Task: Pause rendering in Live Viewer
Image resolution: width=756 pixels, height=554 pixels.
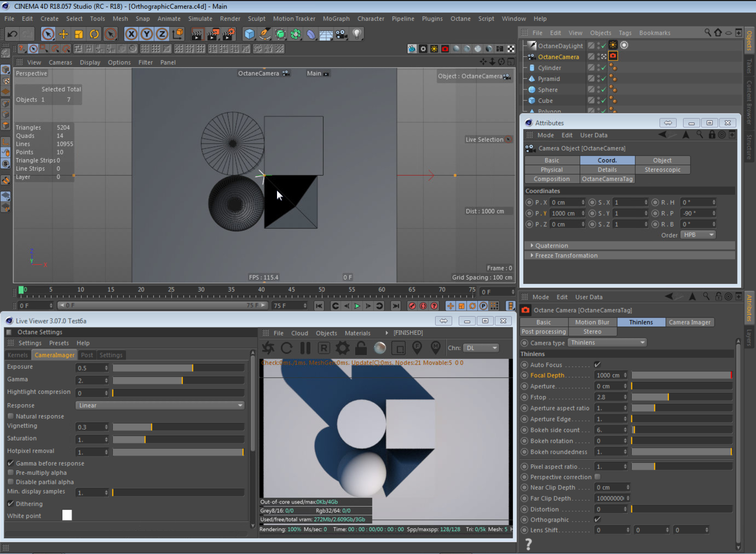Action: click(x=305, y=348)
